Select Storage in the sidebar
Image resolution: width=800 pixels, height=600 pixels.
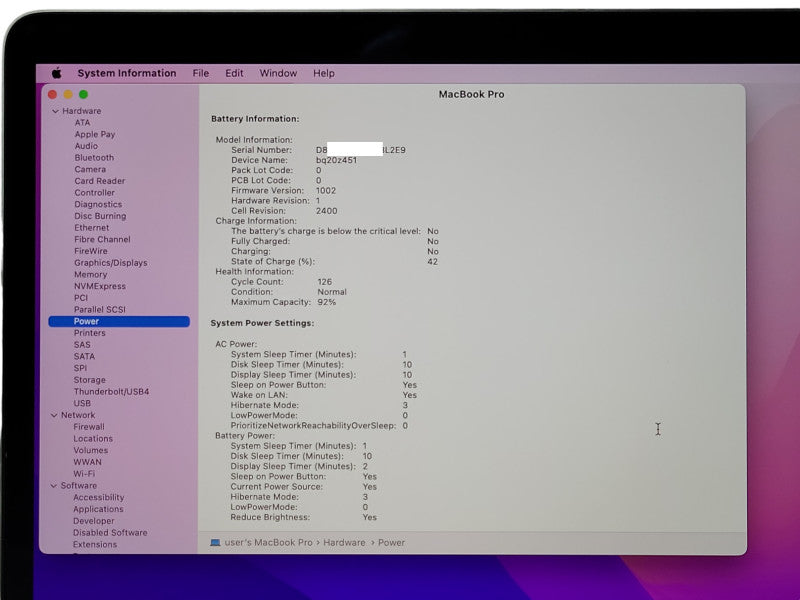[x=89, y=380]
